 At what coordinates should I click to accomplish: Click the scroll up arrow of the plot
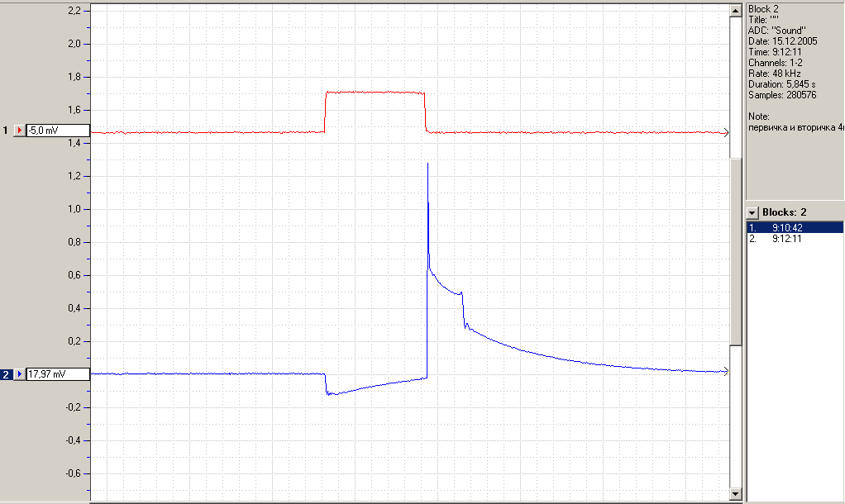click(x=736, y=11)
